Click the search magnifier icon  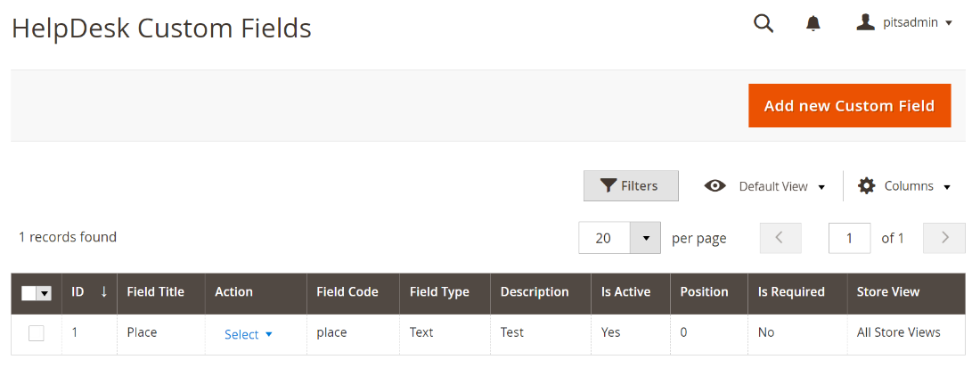click(x=764, y=23)
